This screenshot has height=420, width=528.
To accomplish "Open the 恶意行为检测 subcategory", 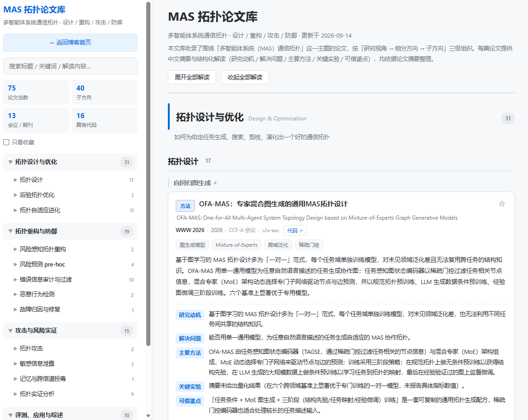I will [74, 295].
